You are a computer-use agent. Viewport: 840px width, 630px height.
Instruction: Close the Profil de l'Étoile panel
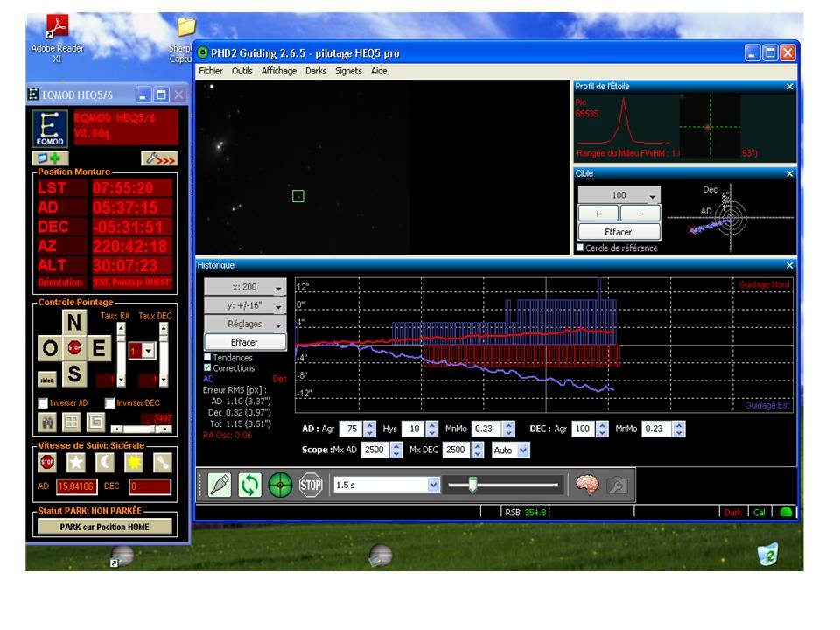[789, 87]
